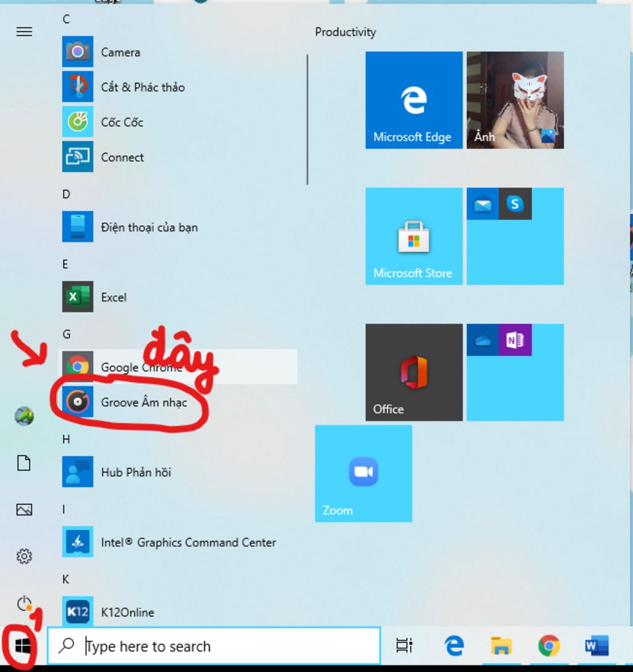
Task: Jump using the letter G header
Action: point(66,334)
